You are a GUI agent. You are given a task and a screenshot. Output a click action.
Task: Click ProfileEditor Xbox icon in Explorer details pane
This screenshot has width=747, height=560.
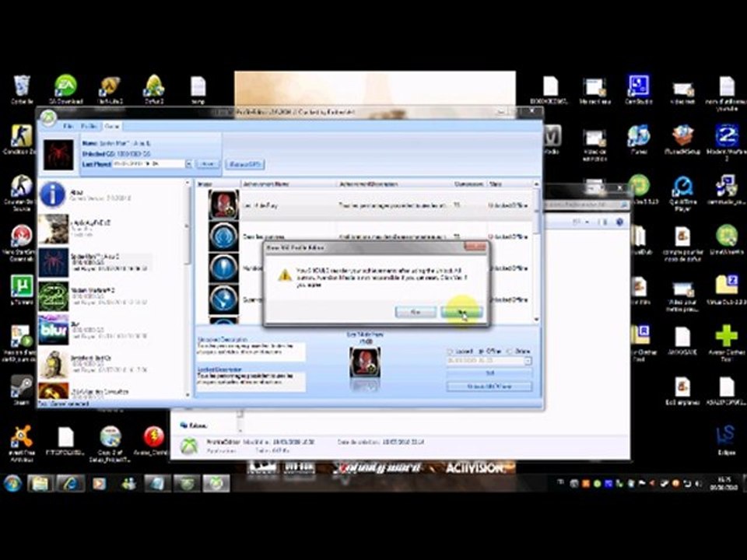click(x=188, y=446)
